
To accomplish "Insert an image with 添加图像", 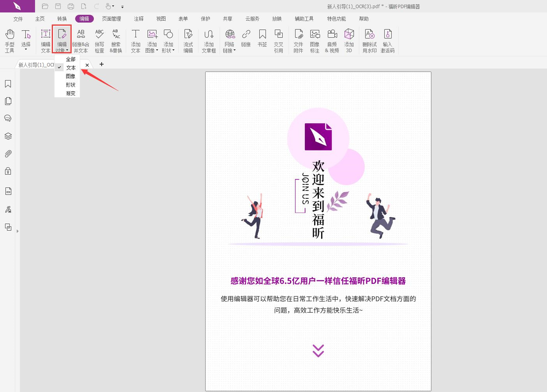I will (151, 40).
